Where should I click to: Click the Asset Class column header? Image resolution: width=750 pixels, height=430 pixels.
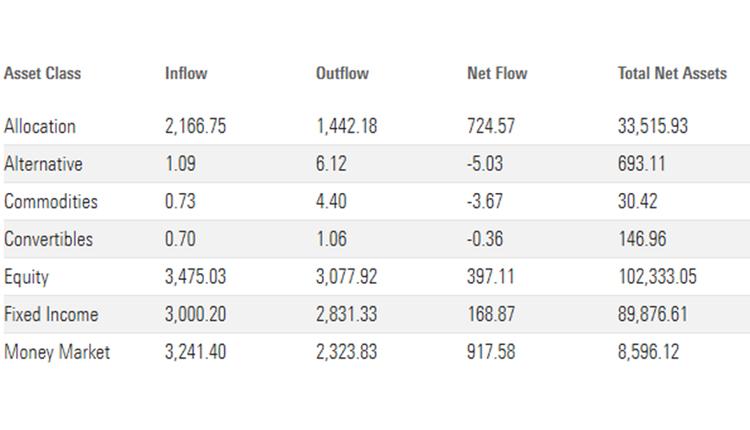click(x=42, y=73)
